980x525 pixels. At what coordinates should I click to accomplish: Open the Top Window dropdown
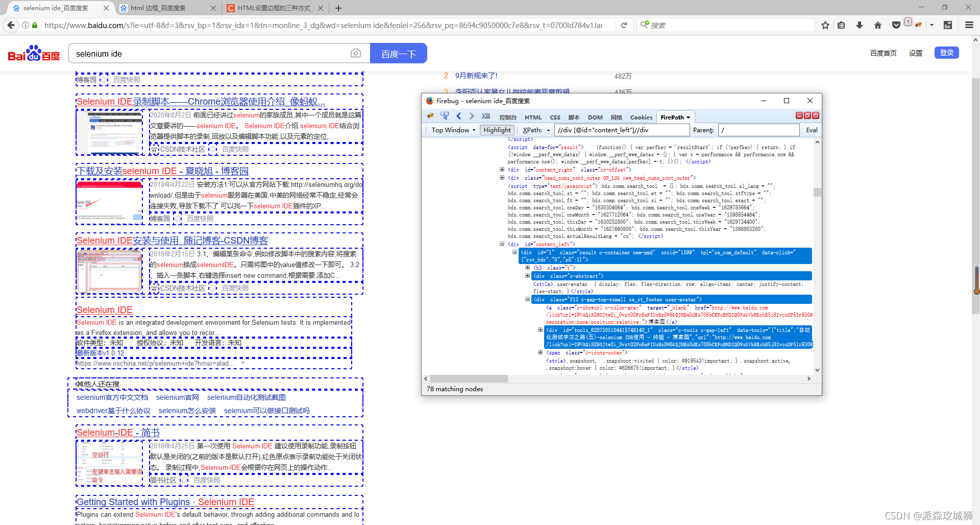point(453,130)
